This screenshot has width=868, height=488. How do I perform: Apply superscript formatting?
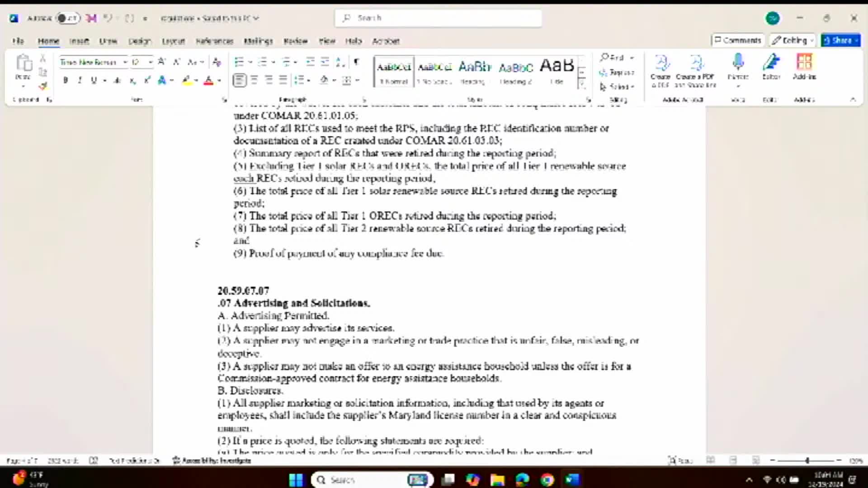tap(147, 80)
